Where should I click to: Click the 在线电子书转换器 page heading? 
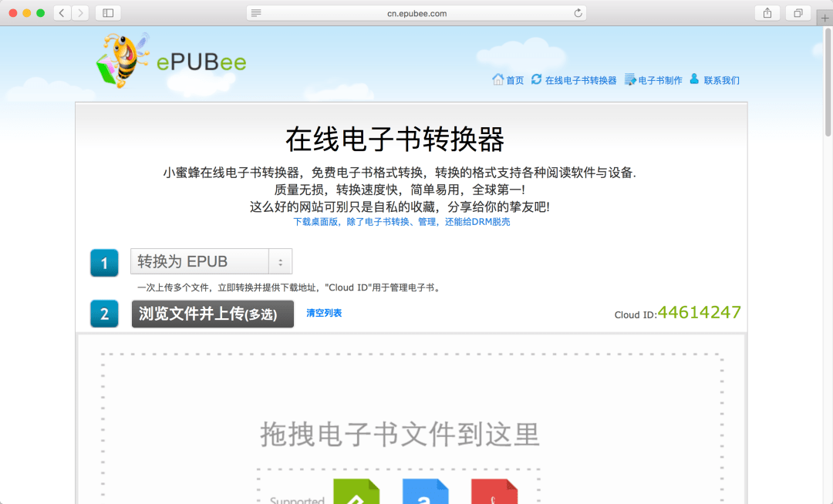pos(395,139)
